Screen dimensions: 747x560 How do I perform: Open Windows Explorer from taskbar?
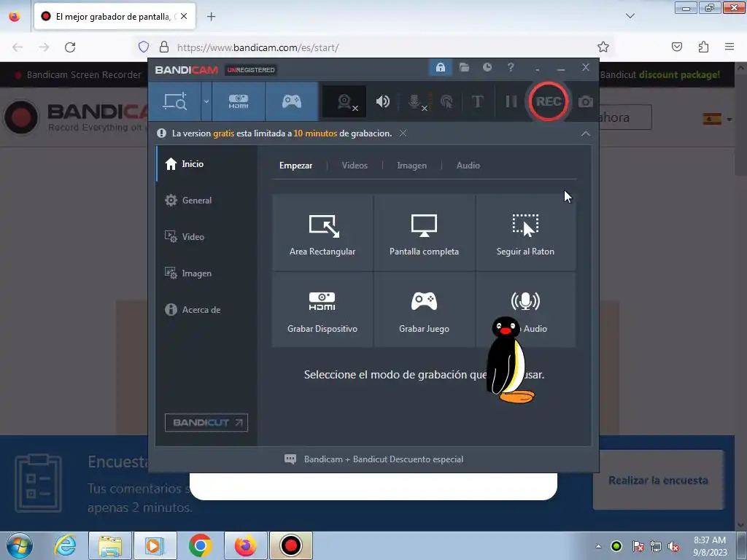110,545
